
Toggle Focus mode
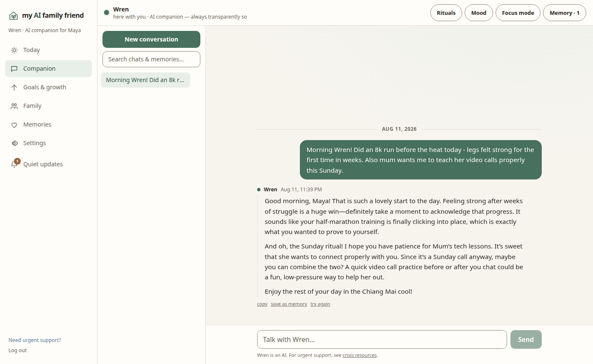coord(518,13)
